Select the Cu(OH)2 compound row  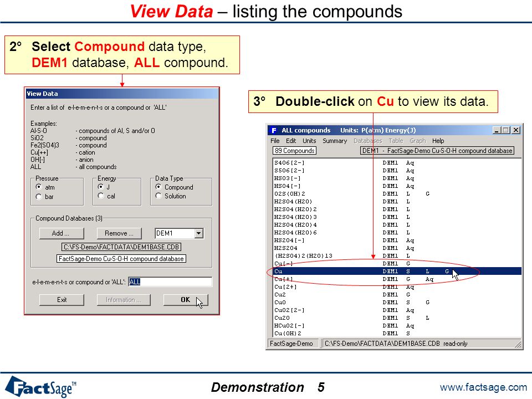397,333
